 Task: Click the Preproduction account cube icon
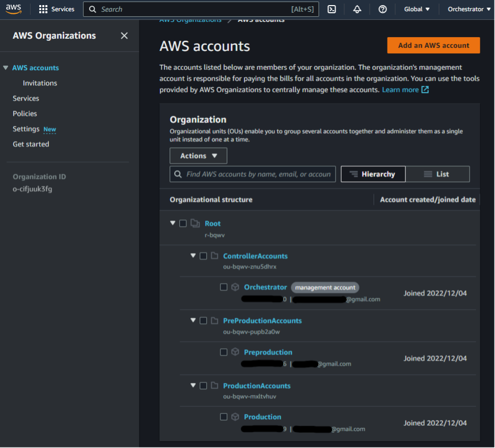click(235, 352)
